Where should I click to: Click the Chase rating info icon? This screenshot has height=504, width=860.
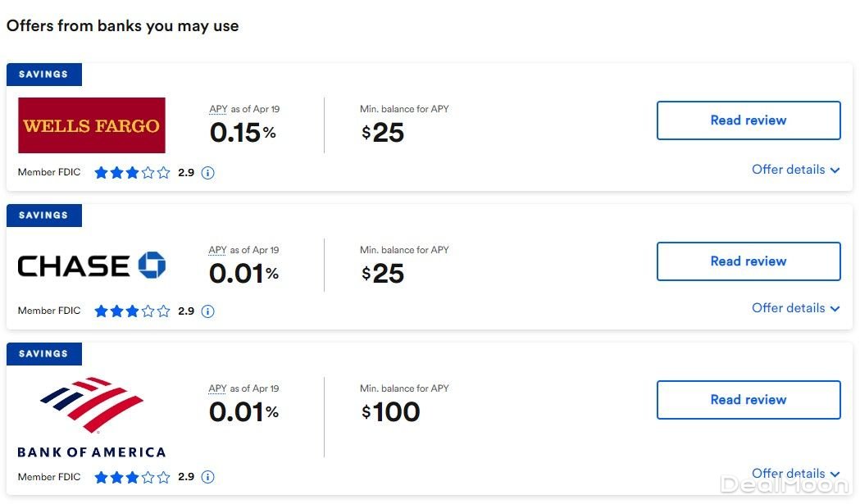pos(208,311)
